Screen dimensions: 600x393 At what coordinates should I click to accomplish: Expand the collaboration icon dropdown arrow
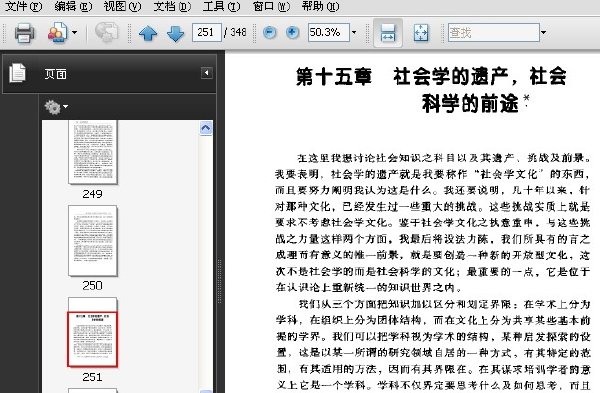click(x=75, y=33)
